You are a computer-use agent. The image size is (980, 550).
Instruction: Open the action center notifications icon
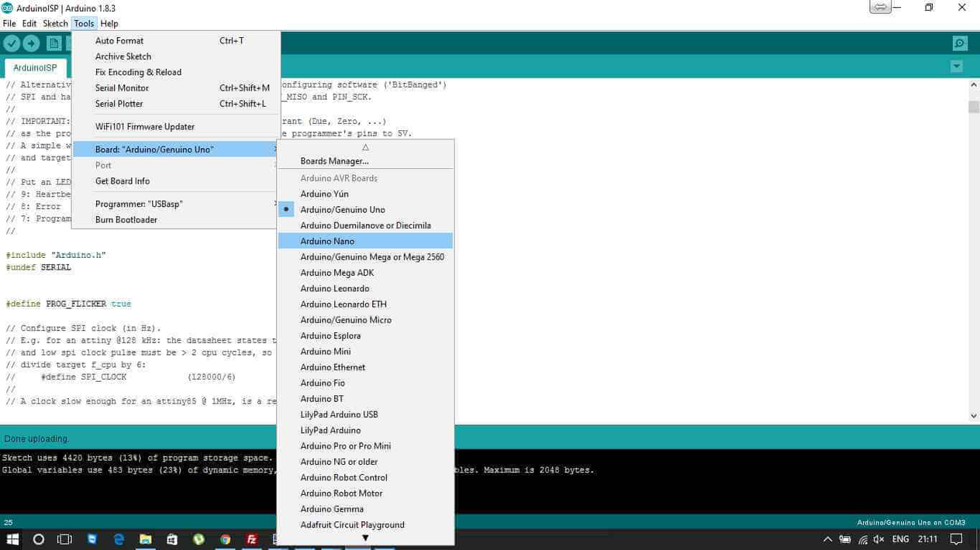pos(957,539)
